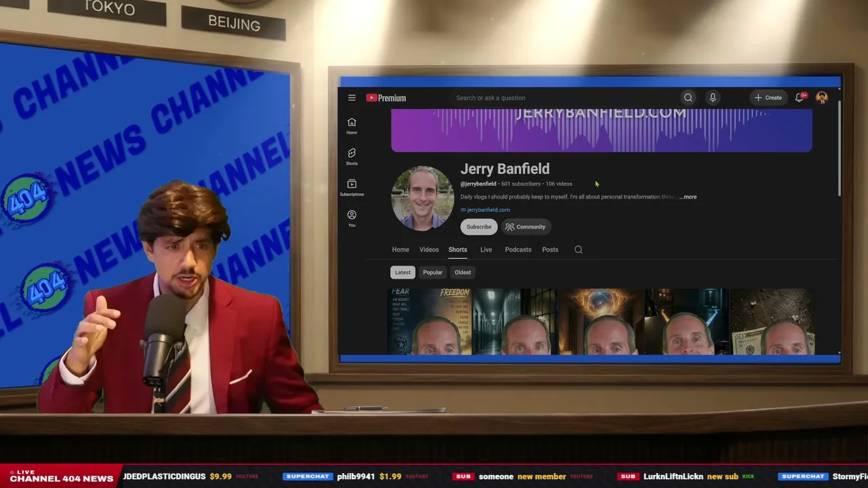Sort shorts by Latest
This screenshot has height=488, width=868.
tap(403, 272)
